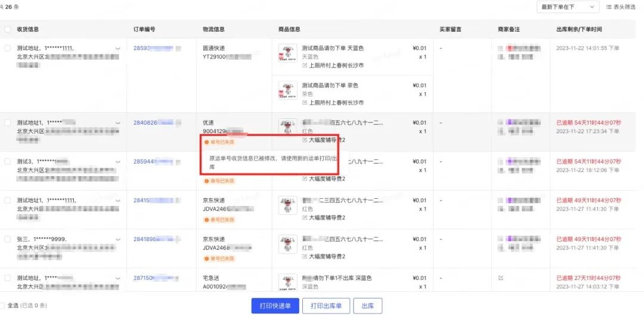Click the 2023-11-27 14:03:12 下单 timestamp
The image size is (644, 317).
coord(587,287)
